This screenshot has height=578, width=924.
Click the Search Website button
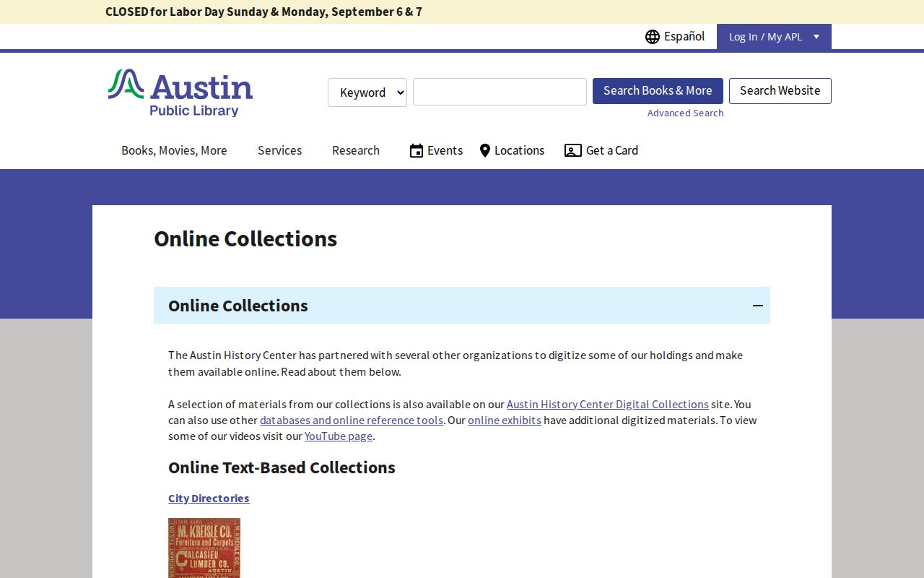coord(780,91)
